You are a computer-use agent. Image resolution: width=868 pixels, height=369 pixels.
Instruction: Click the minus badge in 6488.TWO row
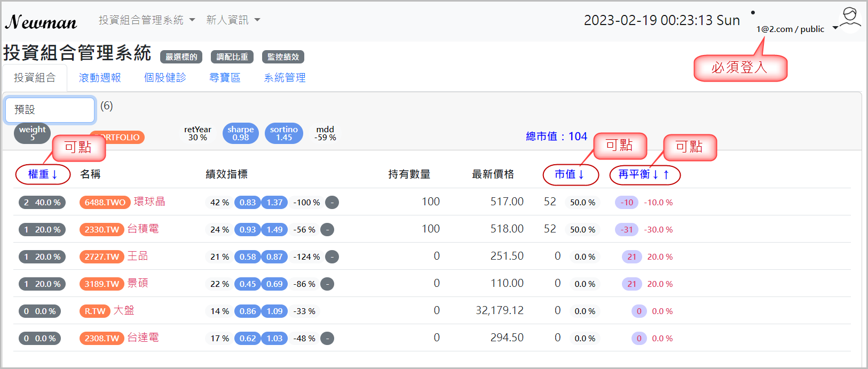click(x=332, y=203)
